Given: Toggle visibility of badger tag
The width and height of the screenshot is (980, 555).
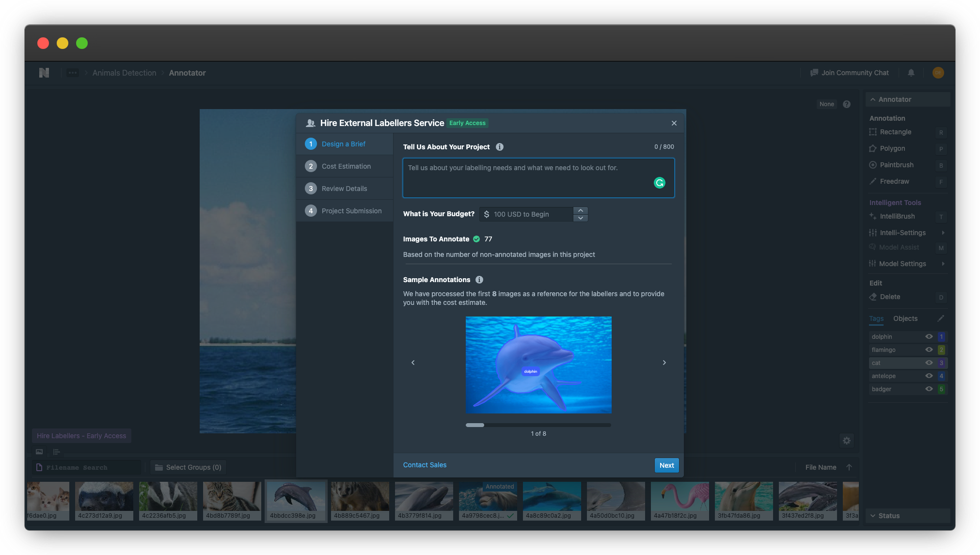Looking at the screenshot, I should pyautogui.click(x=929, y=389).
